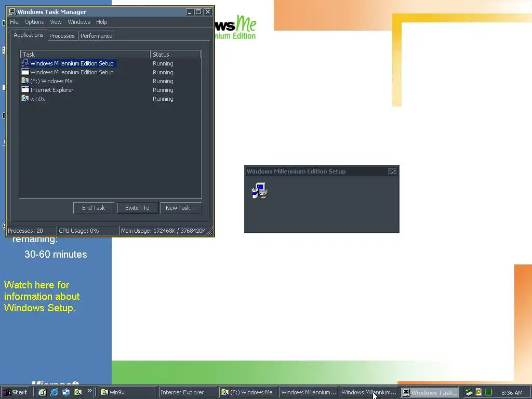532x399 pixels.
Task: Click the Running status of Internet Explorer task
Action: point(163,90)
